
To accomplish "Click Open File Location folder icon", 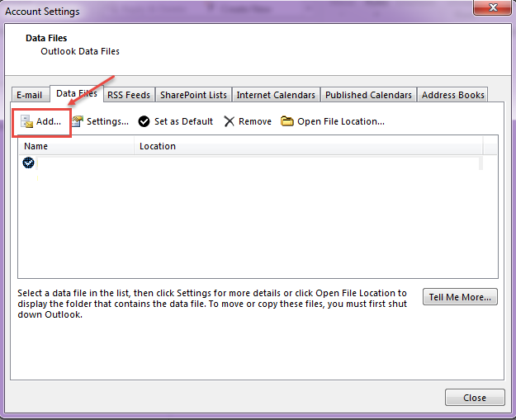I will (287, 121).
